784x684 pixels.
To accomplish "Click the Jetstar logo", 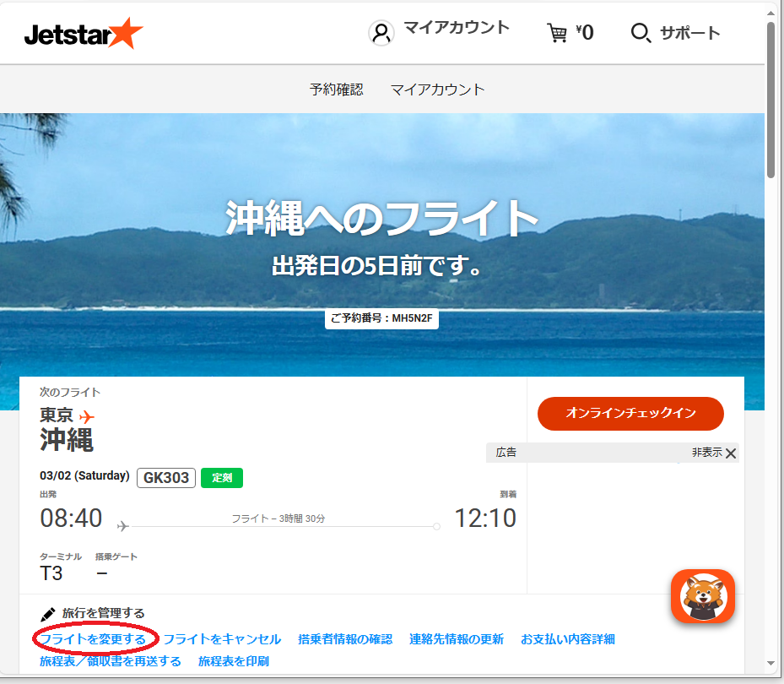I will 84,34.
